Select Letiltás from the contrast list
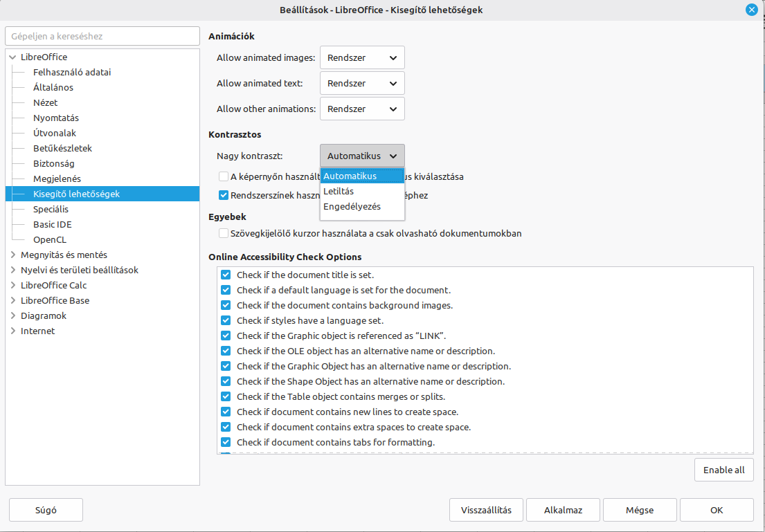This screenshot has height=532, width=765. (x=339, y=192)
